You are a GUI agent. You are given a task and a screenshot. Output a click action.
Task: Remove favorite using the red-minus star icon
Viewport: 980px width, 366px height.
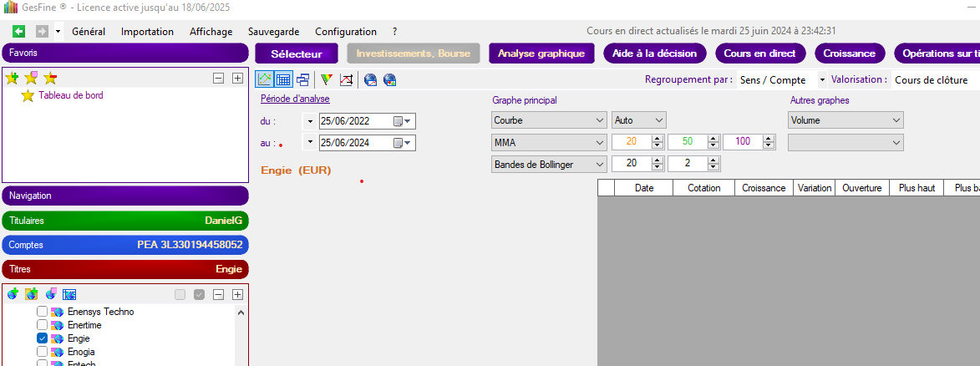(50, 79)
